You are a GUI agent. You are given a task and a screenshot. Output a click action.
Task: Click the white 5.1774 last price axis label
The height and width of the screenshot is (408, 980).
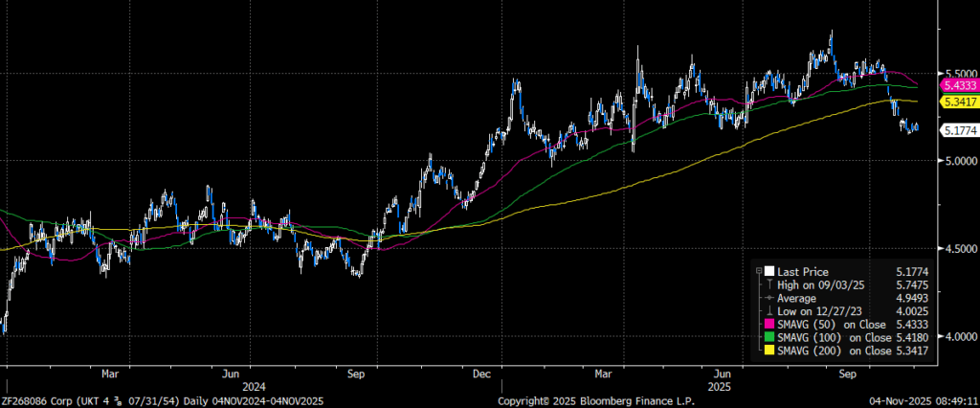tap(958, 130)
